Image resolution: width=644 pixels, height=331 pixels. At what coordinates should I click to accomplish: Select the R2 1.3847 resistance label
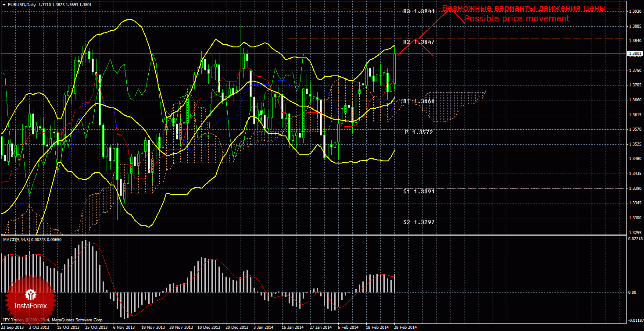point(419,42)
